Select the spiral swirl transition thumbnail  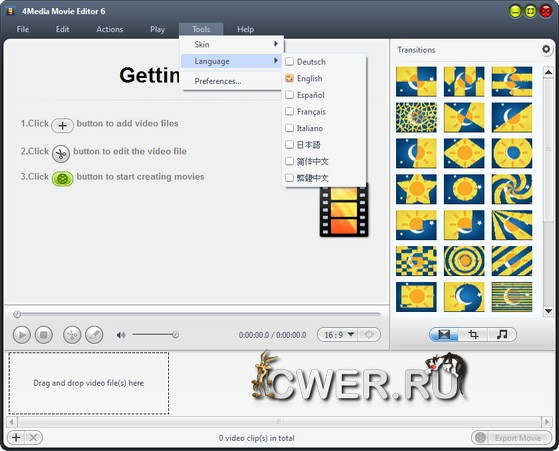(x=512, y=189)
